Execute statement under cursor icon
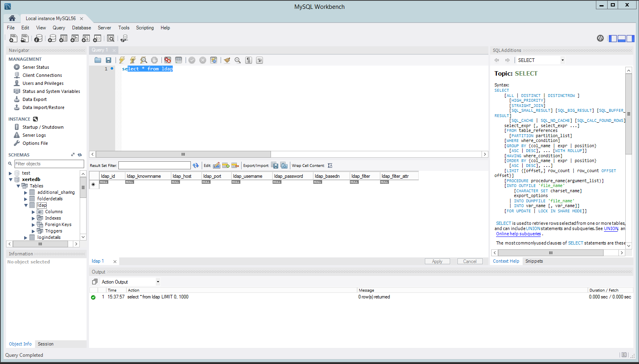The width and height of the screenshot is (639, 364). (x=133, y=60)
